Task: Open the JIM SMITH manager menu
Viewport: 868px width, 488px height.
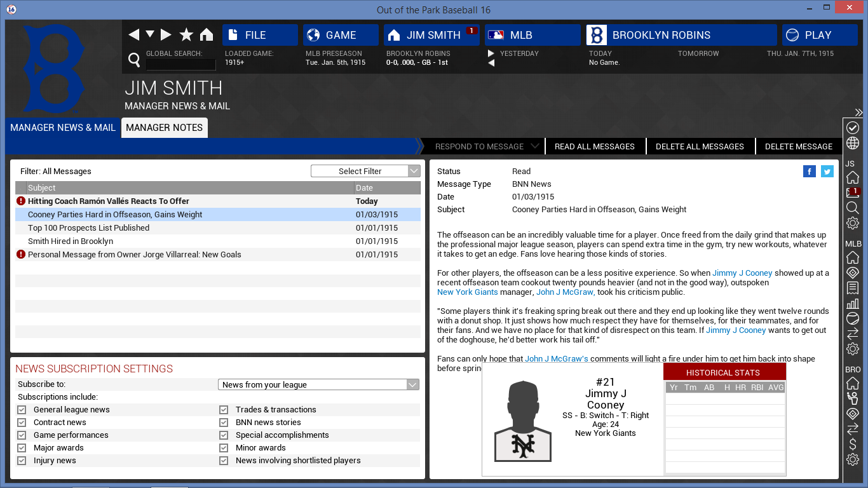Action: (431, 35)
